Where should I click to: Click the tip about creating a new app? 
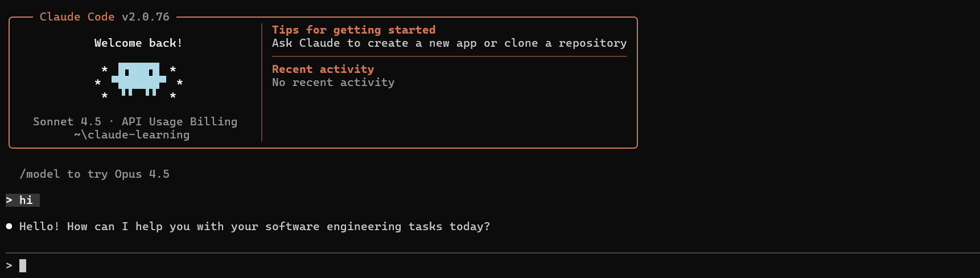[x=449, y=43]
